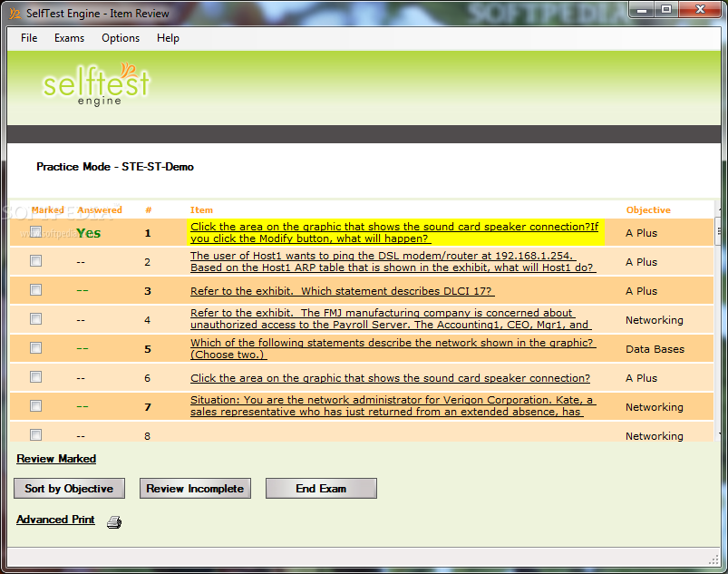Viewport: 728px width, 574px height.
Task: Maximize the SelfTest Engine window
Action: pos(666,9)
